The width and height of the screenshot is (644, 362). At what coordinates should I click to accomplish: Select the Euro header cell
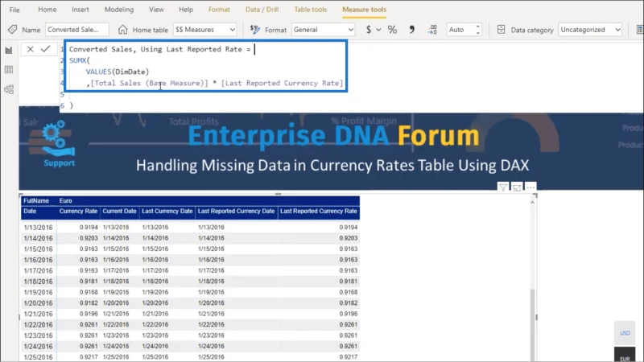pyautogui.click(x=65, y=200)
